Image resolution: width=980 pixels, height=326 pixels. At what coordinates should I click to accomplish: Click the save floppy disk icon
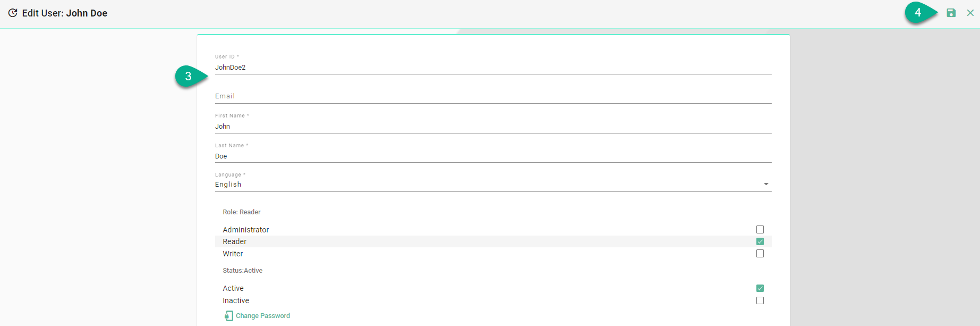point(951,13)
